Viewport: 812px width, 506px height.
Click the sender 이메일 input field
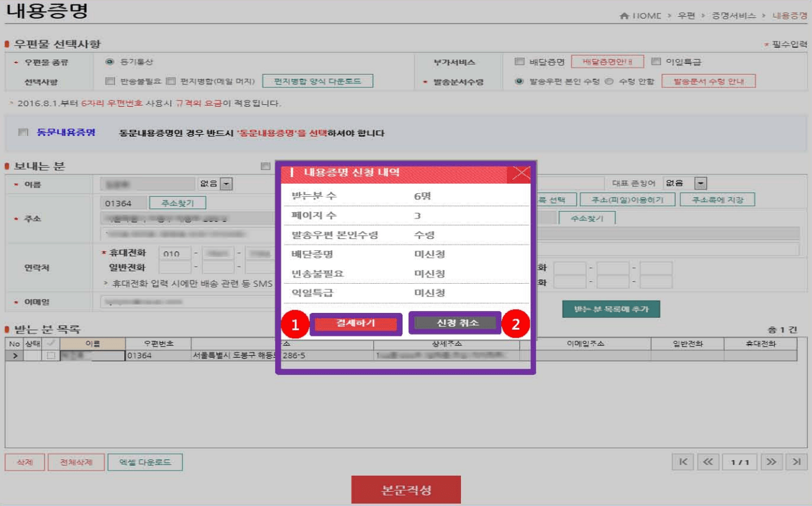pyautogui.click(x=187, y=302)
